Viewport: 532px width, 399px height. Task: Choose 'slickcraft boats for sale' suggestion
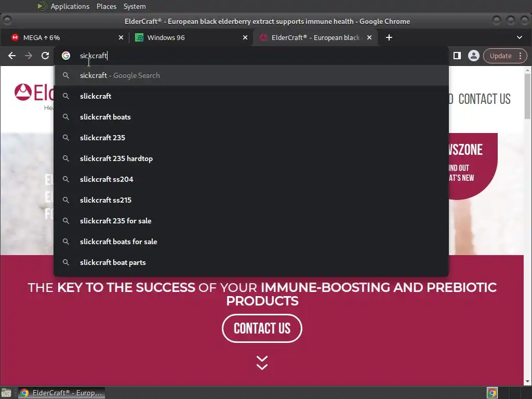click(251, 242)
